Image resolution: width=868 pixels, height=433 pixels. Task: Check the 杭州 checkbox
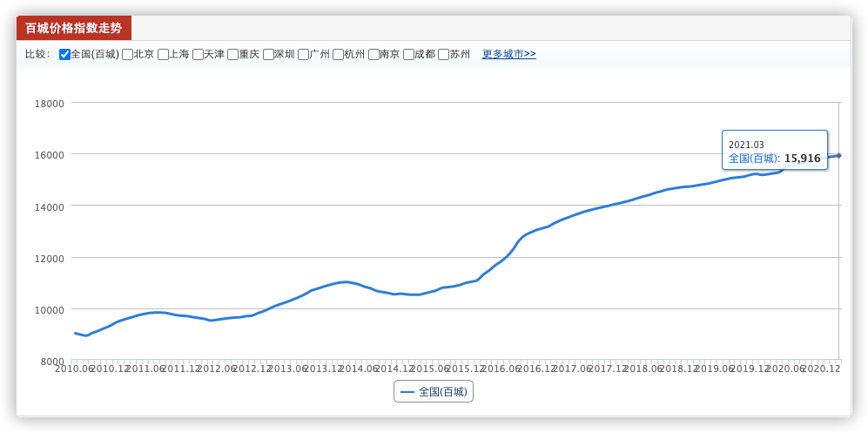pyautogui.click(x=338, y=54)
